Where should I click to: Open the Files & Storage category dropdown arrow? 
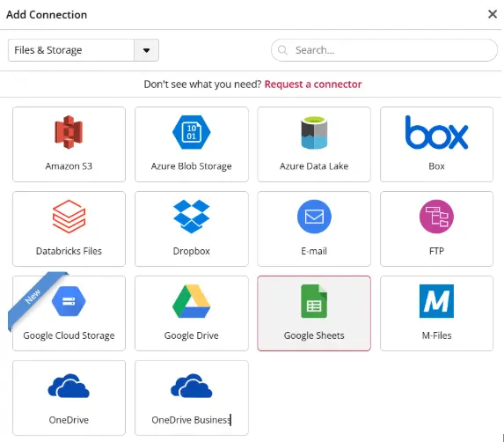(146, 50)
